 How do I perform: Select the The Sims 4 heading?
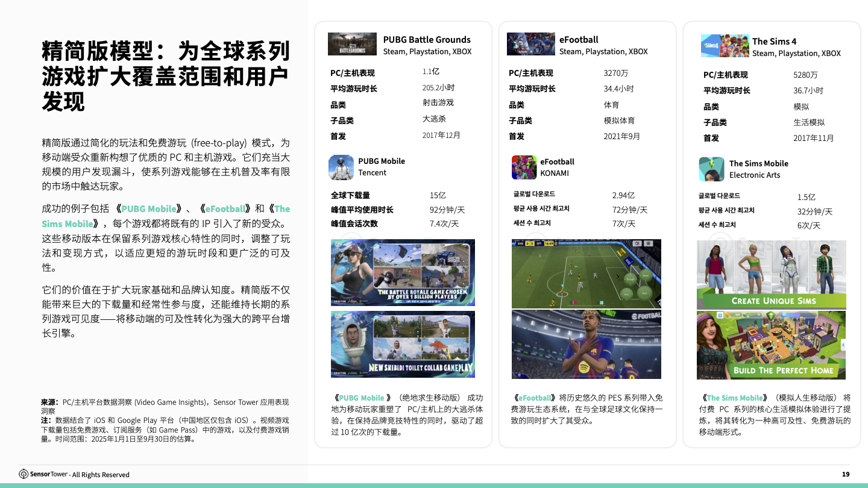tap(774, 42)
